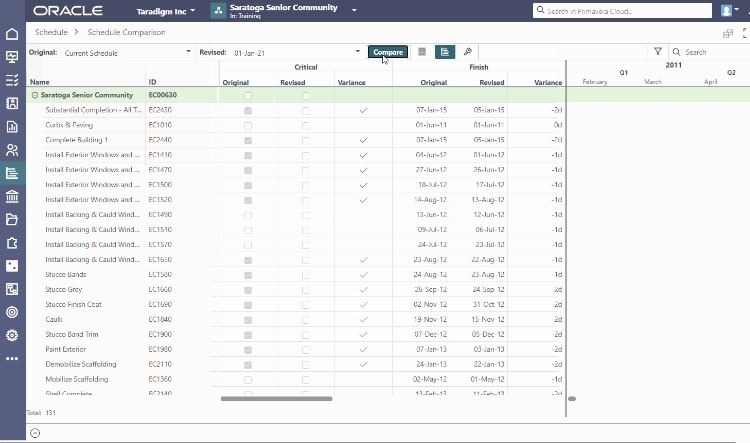Viewport: 750px width, 443px height.
Task: Open the filter funnel icon
Action: 658,51
